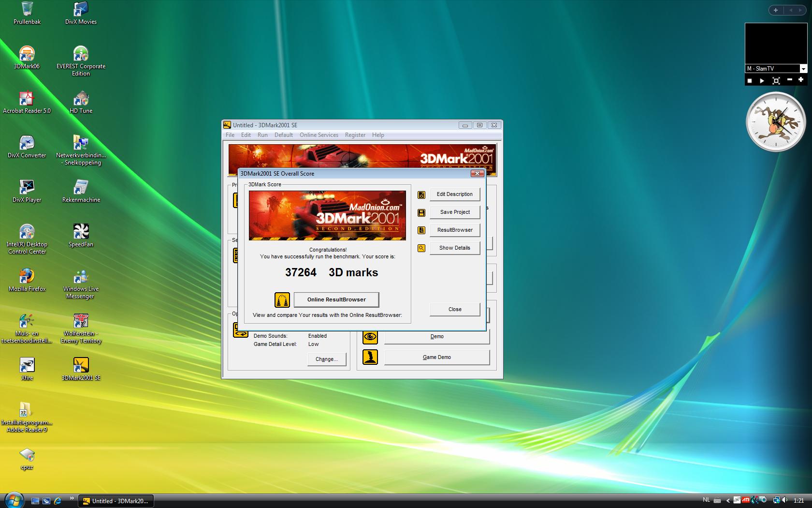The width and height of the screenshot is (812, 508).
Task: Open Internet Explorer from Quick Launch
Action: coord(58,501)
